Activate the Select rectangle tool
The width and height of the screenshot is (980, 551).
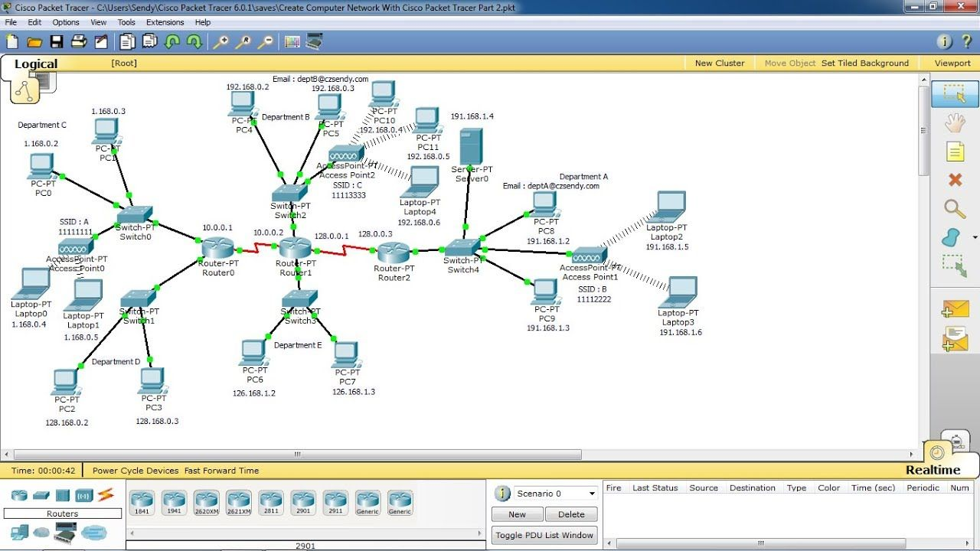click(x=955, y=93)
